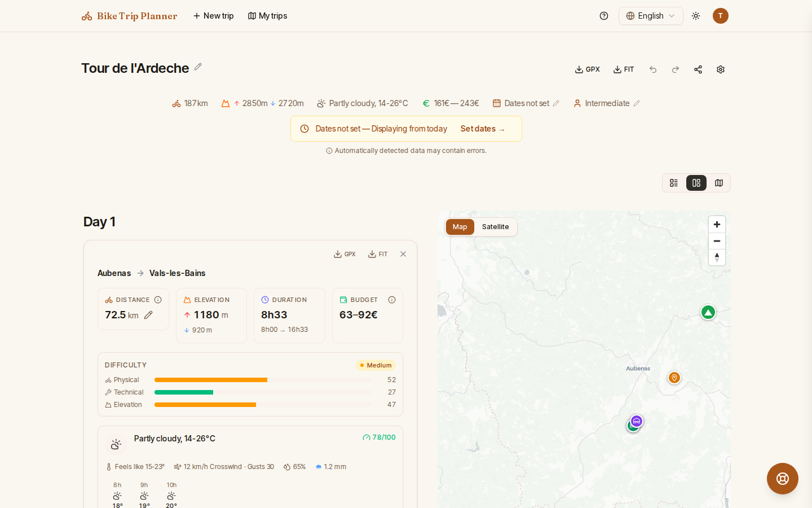
Task: Open the user avatar T menu
Action: tap(721, 16)
